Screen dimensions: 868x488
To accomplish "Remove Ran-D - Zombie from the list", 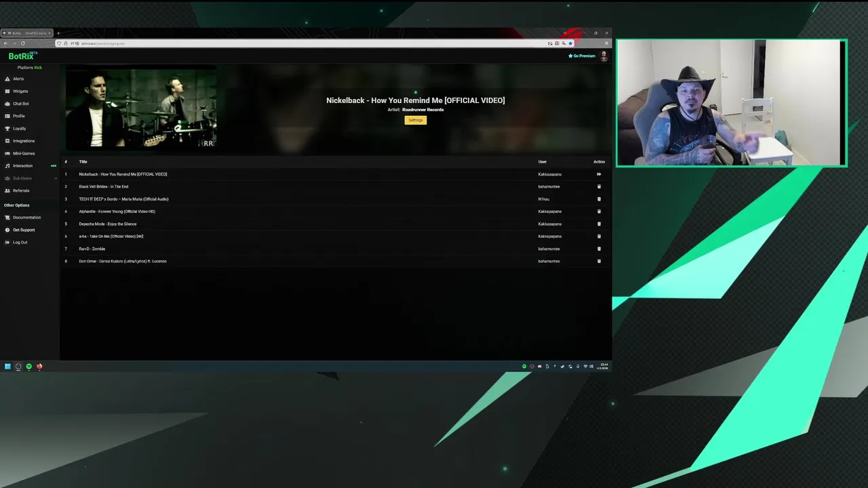I will tap(599, 249).
